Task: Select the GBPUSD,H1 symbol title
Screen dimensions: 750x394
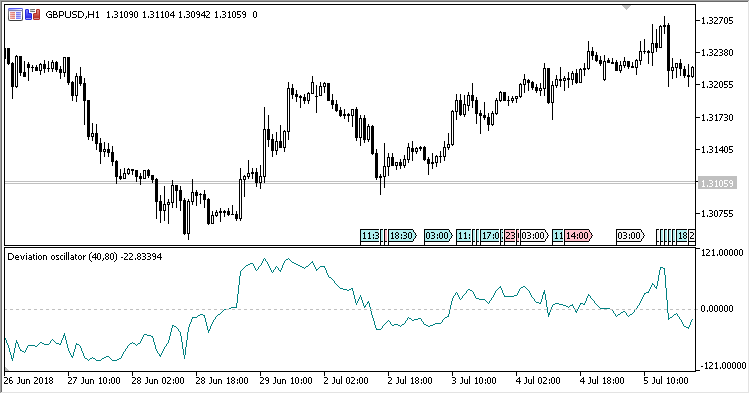Action: coord(72,15)
